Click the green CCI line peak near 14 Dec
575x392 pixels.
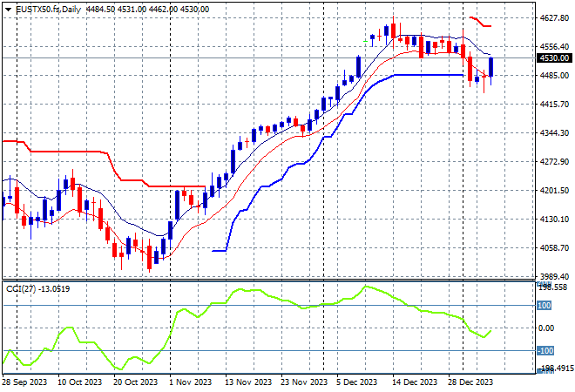pyautogui.click(x=366, y=287)
